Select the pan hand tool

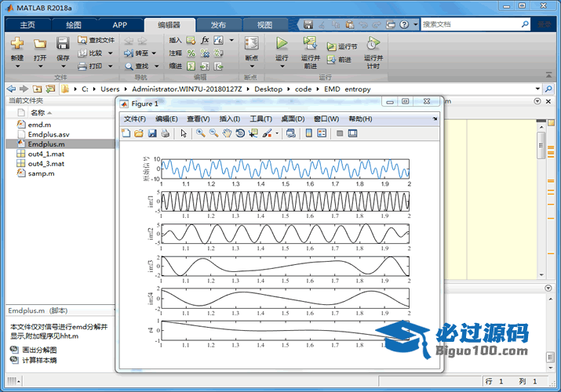tap(227, 133)
